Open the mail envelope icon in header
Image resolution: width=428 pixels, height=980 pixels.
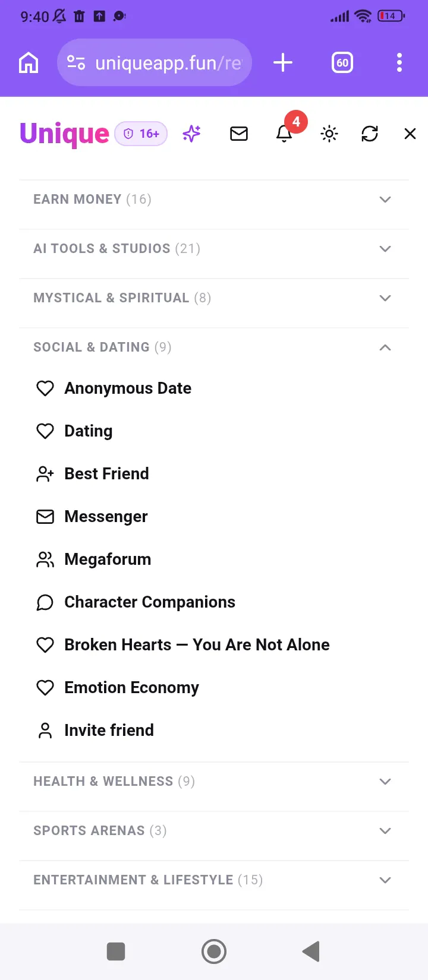point(239,134)
